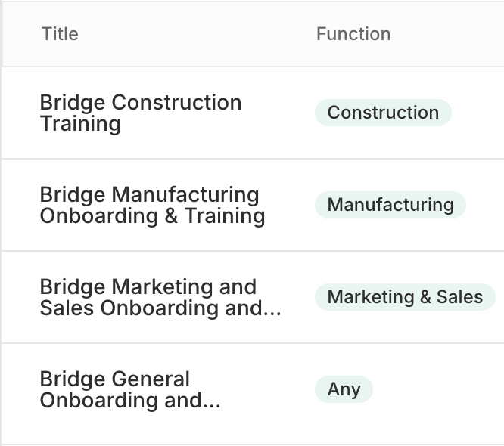Click the Onboarding & Training line of Manufacturing title
This screenshot has width=504, height=446.
(152, 216)
